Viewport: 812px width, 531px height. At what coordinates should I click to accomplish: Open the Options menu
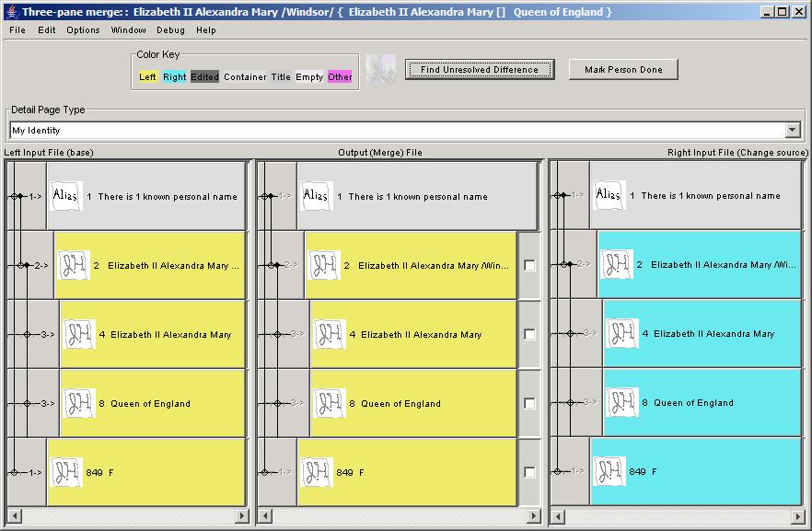[x=83, y=30]
